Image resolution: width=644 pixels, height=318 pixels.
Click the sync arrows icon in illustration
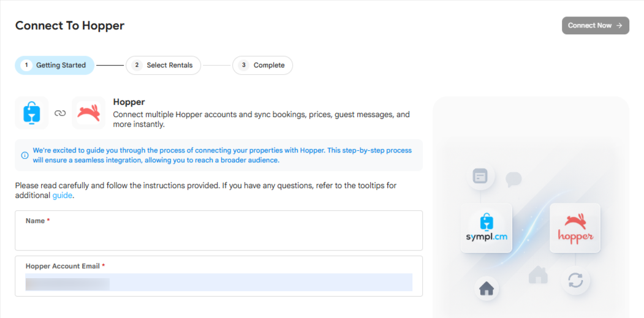point(575,281)
